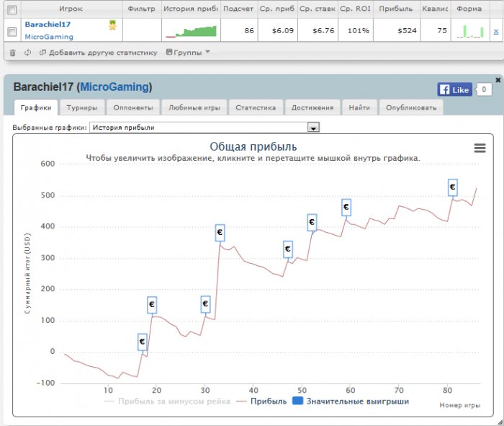Click the refresh statistics icon

click(27, 53)
